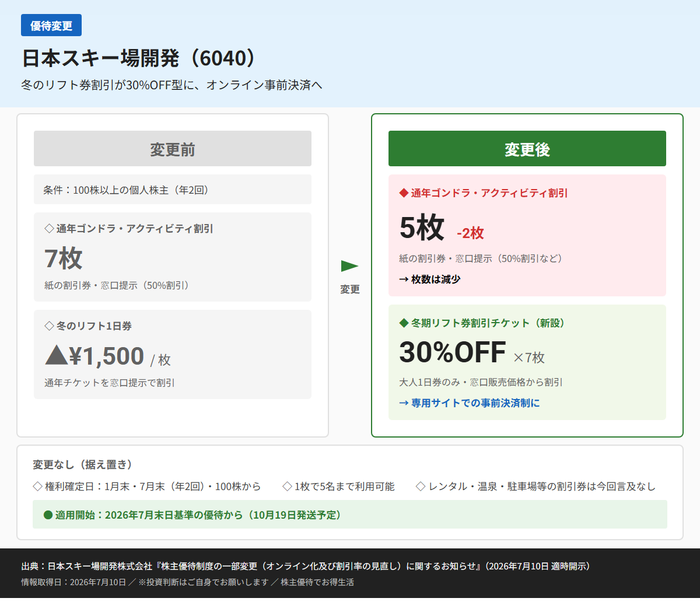Click the condition text 条件：100株以上の個人株主

(x=126, y=190)
